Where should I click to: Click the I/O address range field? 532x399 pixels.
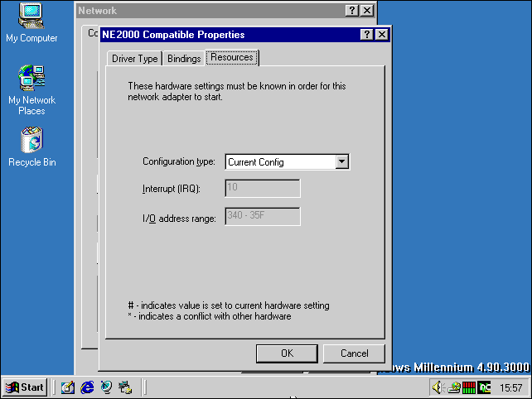(263, 216)
